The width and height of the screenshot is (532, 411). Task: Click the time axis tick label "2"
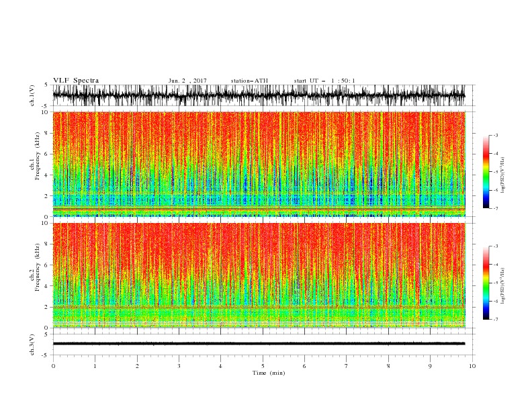click(137, 366)
